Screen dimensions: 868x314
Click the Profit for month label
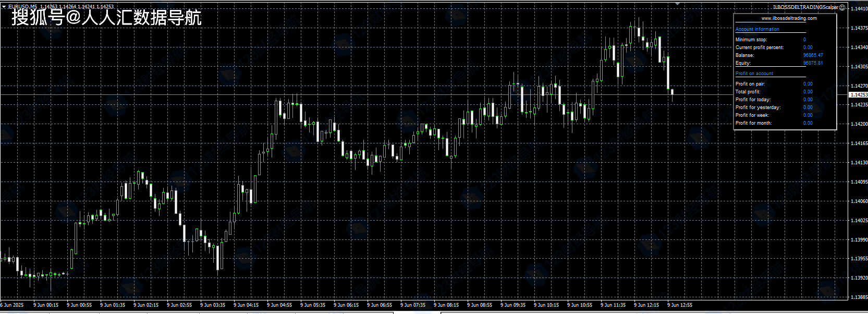pyautogui.click(x=753, y=123)
